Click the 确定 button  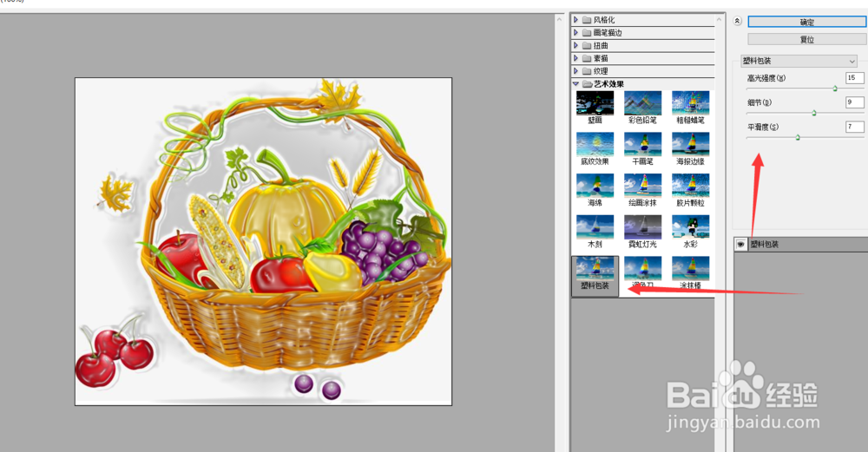[806, 22]
